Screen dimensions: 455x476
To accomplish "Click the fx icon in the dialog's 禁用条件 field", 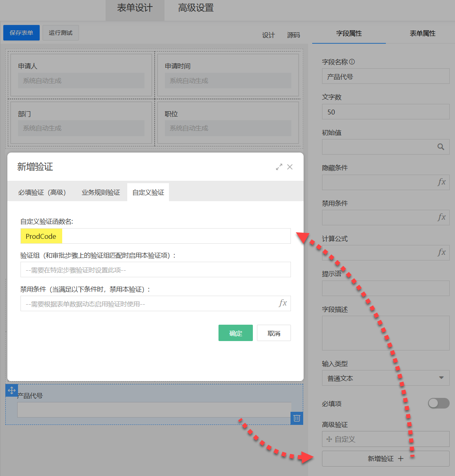I will [x=283, y=303].
